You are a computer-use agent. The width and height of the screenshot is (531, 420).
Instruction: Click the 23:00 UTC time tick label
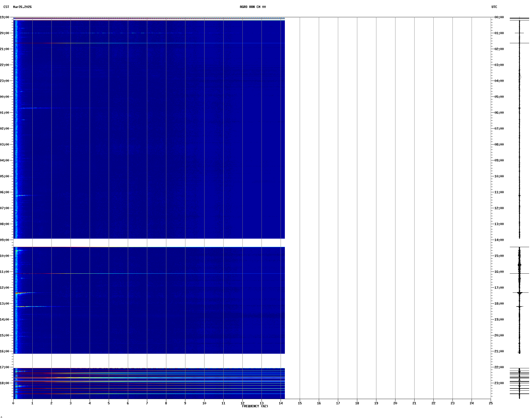(499, 383)
